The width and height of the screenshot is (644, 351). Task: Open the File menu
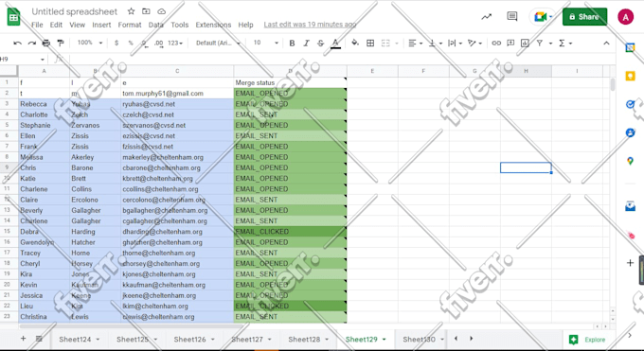coord(37,25)
